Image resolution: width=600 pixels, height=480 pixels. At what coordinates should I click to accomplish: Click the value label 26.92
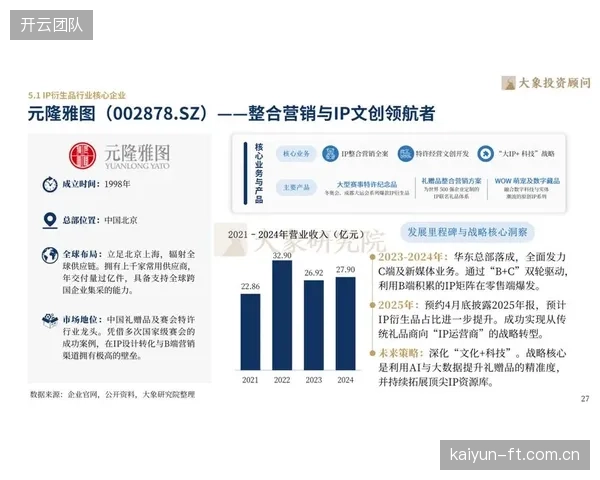[x=314, y=273]
